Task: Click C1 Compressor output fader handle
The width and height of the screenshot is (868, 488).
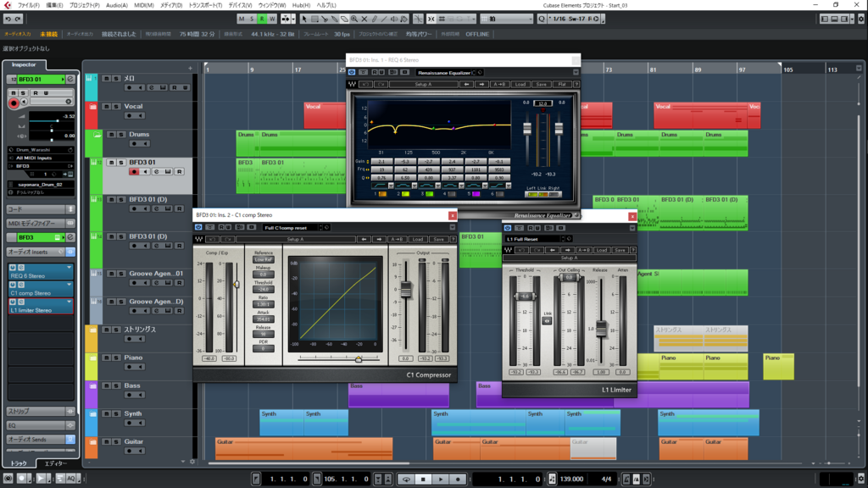Action: [406, 290]
